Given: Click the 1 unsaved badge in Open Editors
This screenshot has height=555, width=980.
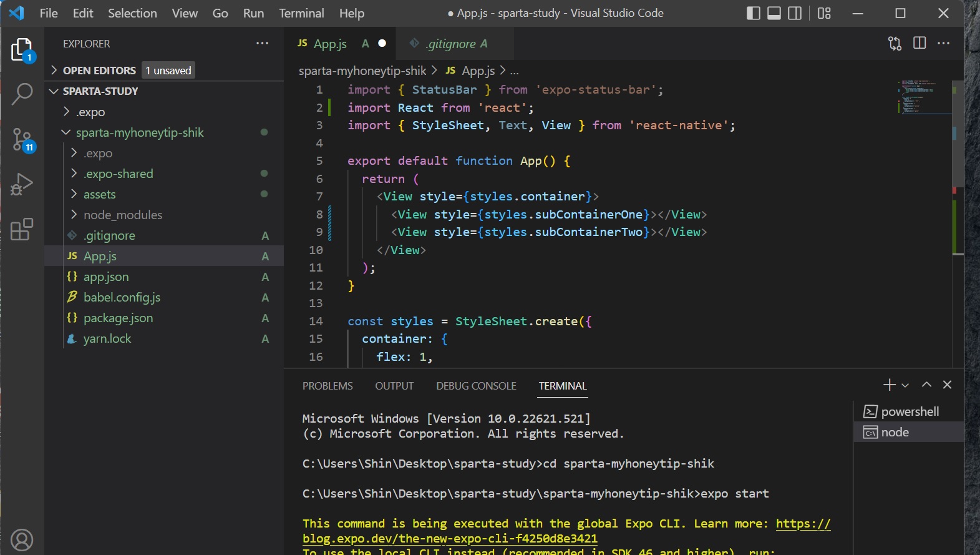Looking at the screenshot, I should pos(168,71).
